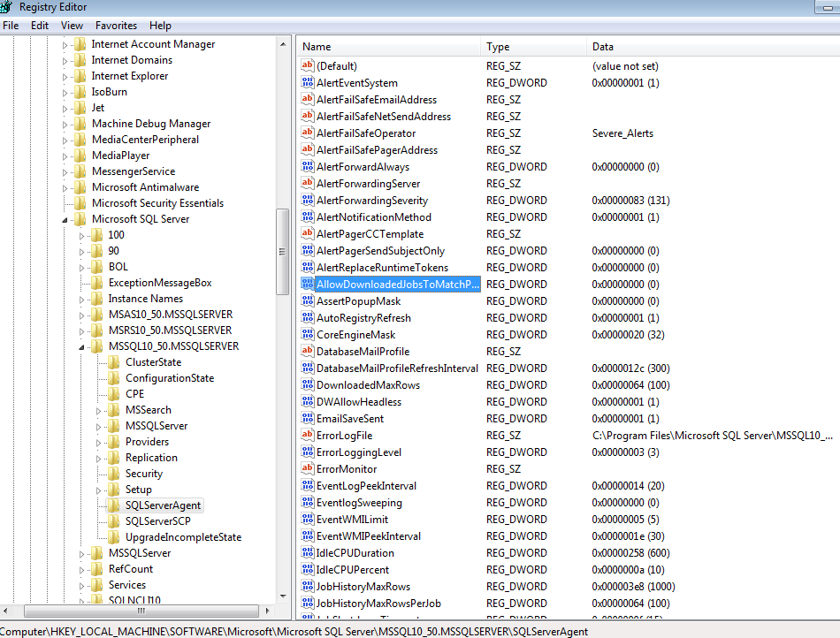Open the Favorites menu
Viewport: 840px width, 638px height.
tap(116, 25)
